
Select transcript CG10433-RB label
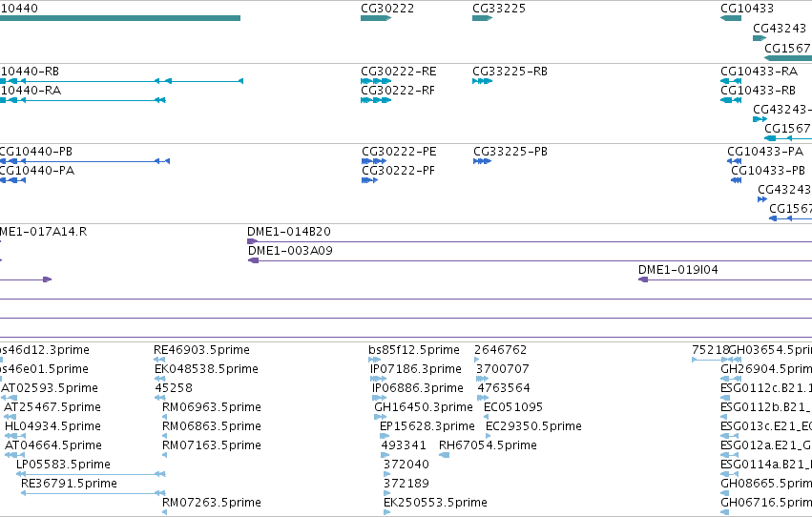(x=759, y=91)
